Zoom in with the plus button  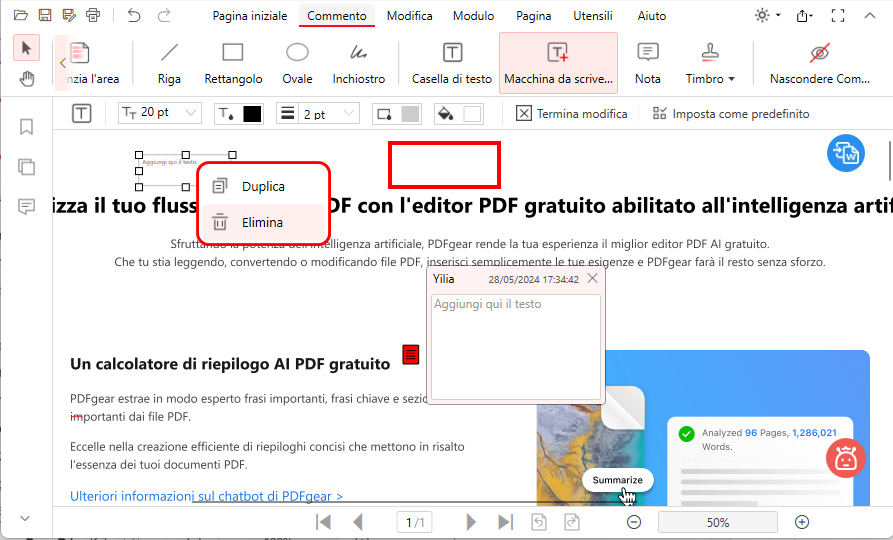[x=802, y=522]
